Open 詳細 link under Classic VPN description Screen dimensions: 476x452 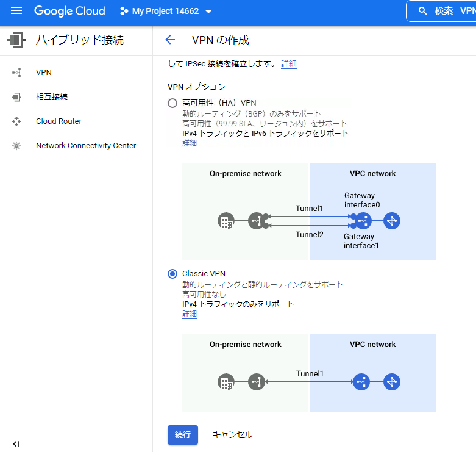click(190, 314)
